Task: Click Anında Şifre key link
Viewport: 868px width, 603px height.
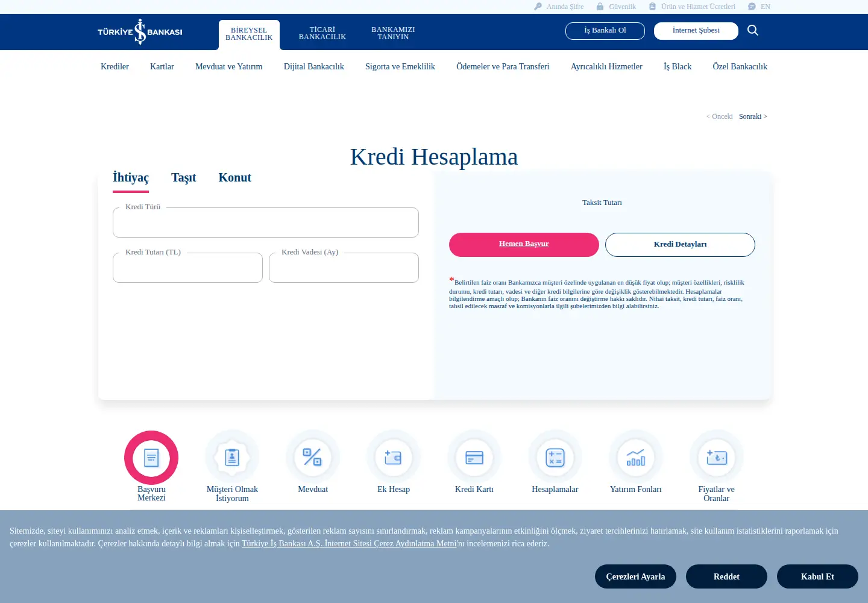Action: click(559, 7)
